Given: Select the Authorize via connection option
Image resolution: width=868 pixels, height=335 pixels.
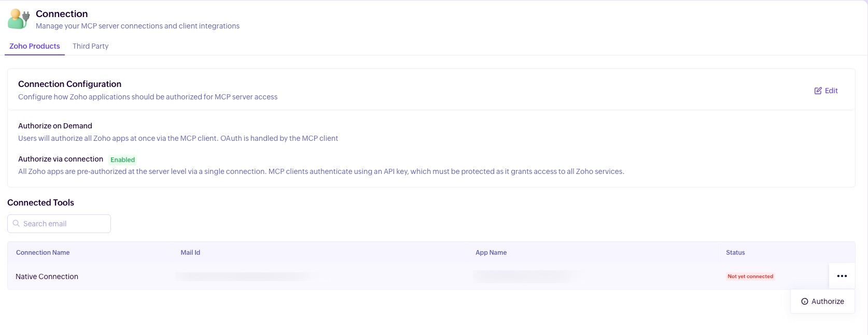Looking at the screenshot, I should (61, 159).
